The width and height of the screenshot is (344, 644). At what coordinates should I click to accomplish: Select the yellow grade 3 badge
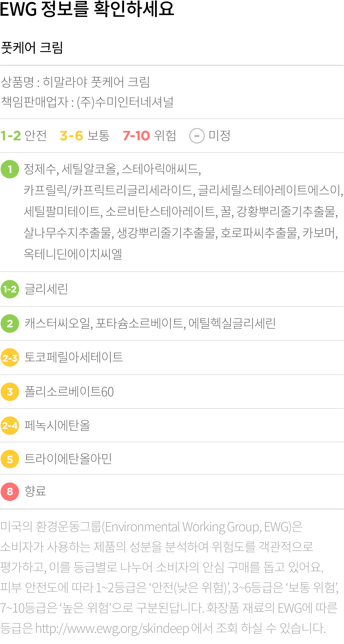(x=10, y=392)
